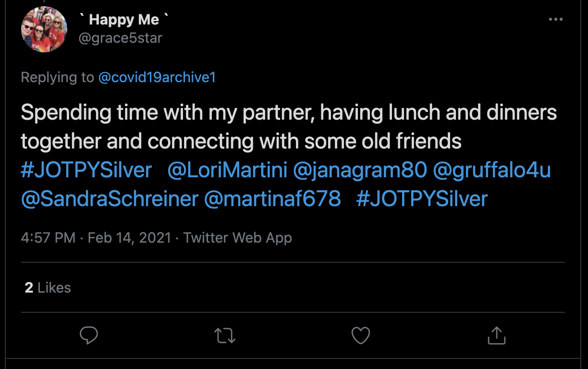Click the Twitter Web App source label

coord(238,237)
